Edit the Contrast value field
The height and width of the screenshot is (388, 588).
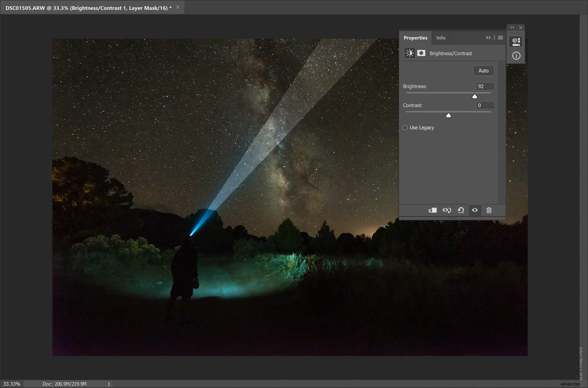click(485, 105)
